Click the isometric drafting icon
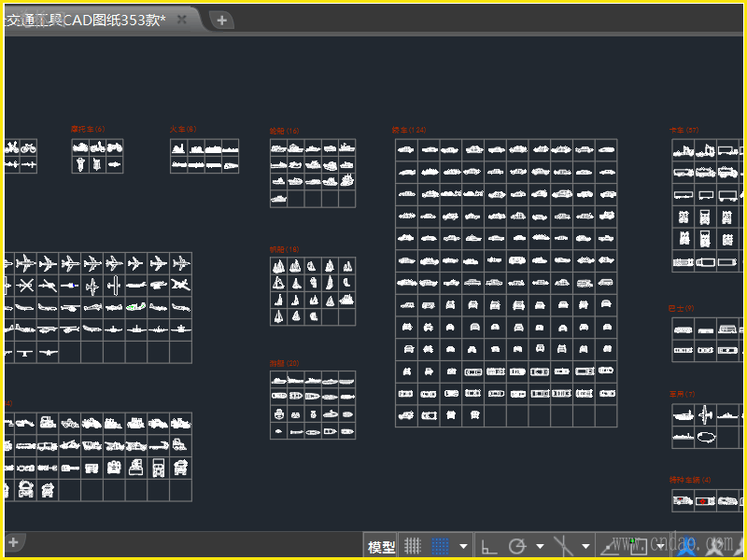Screen dimensions: 747x560 pos(563,546)
